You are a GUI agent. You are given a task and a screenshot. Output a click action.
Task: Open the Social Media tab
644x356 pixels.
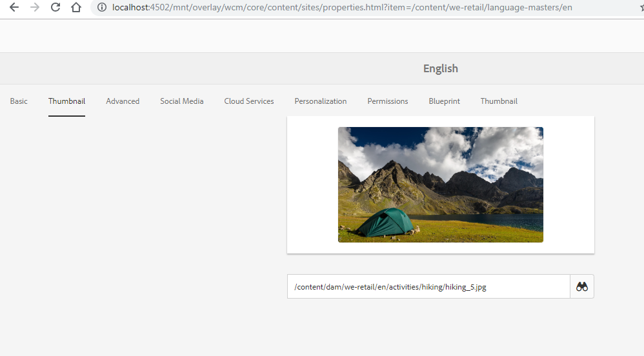(182, 101)
